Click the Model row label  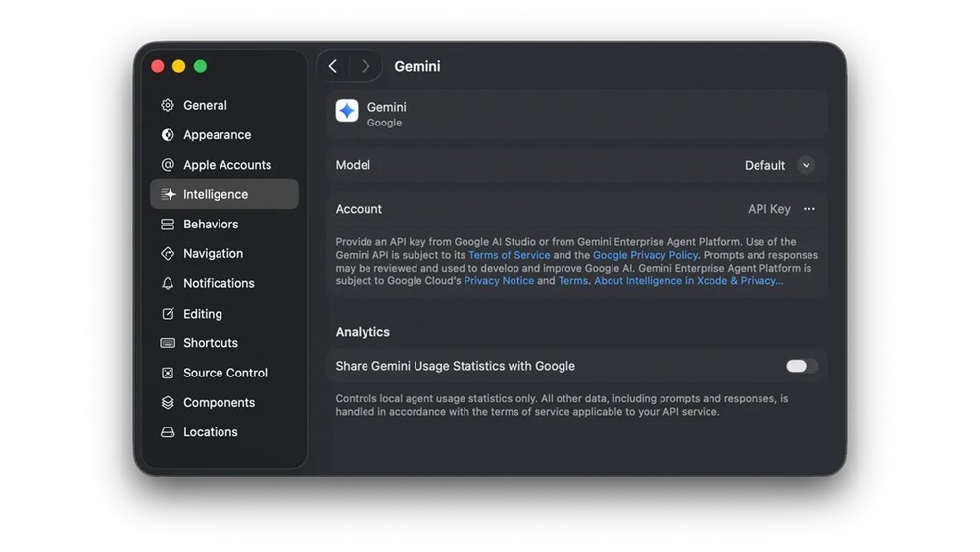(353, 165)
